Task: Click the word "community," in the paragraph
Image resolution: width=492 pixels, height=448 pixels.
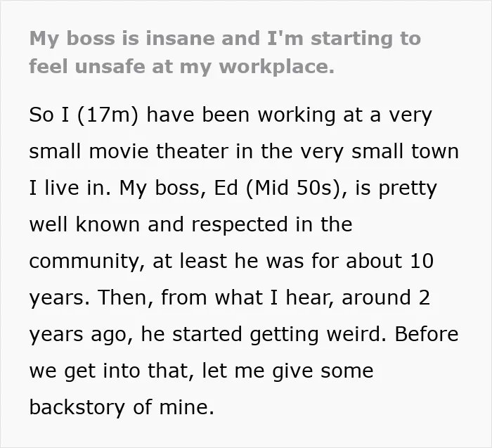Action: click(87, 262)
